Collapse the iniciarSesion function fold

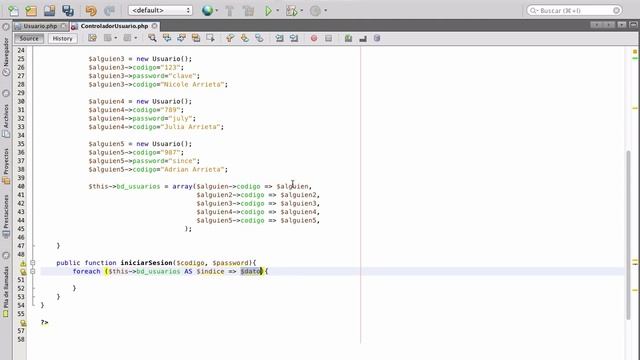(33, 263)
